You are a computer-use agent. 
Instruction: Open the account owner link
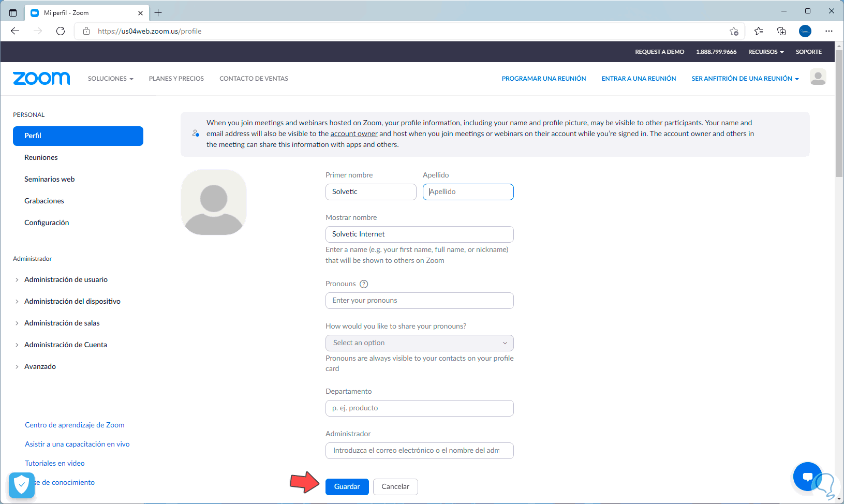coord(354,134)
